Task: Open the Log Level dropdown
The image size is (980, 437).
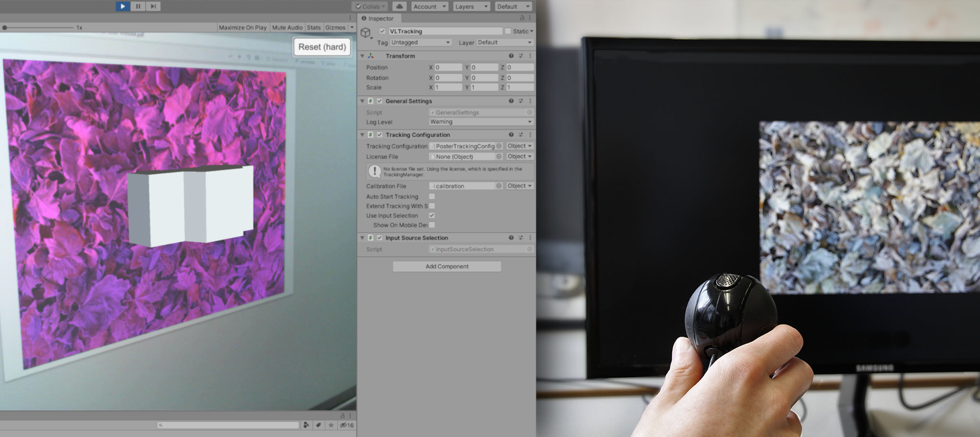Action: coord(480,122)
